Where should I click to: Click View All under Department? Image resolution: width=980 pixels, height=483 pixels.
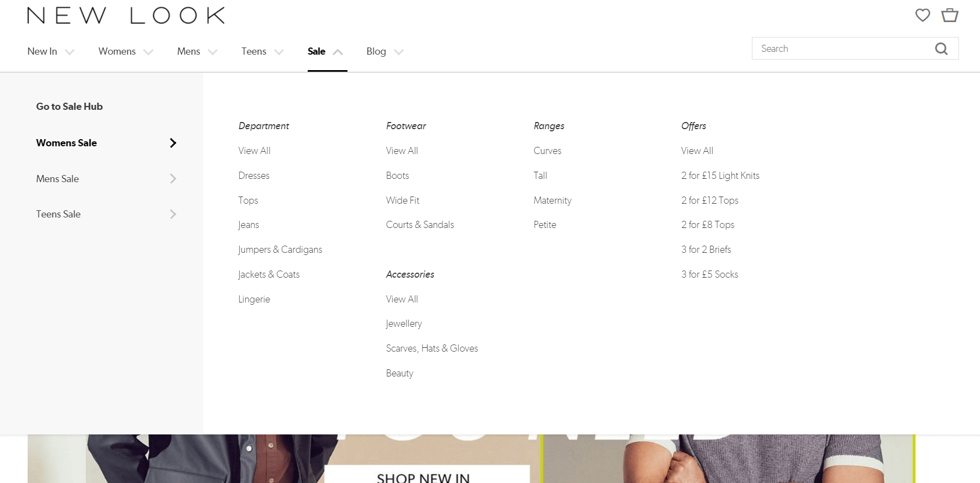(x=254, y=151)
